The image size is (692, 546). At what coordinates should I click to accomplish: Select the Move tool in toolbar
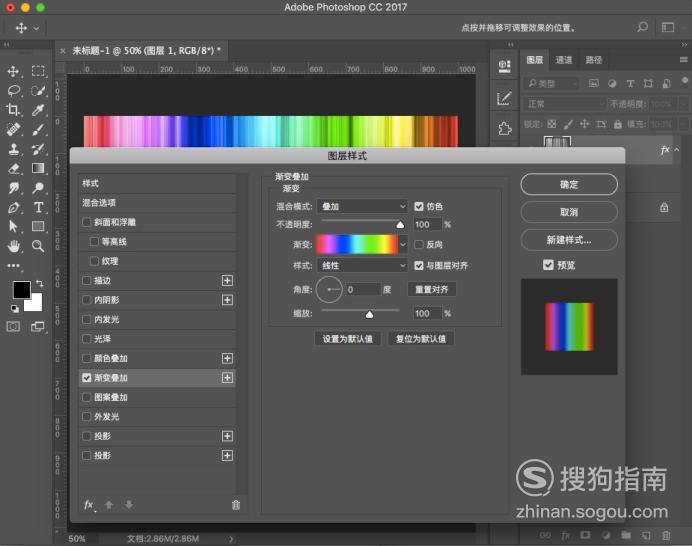[13, 71]
